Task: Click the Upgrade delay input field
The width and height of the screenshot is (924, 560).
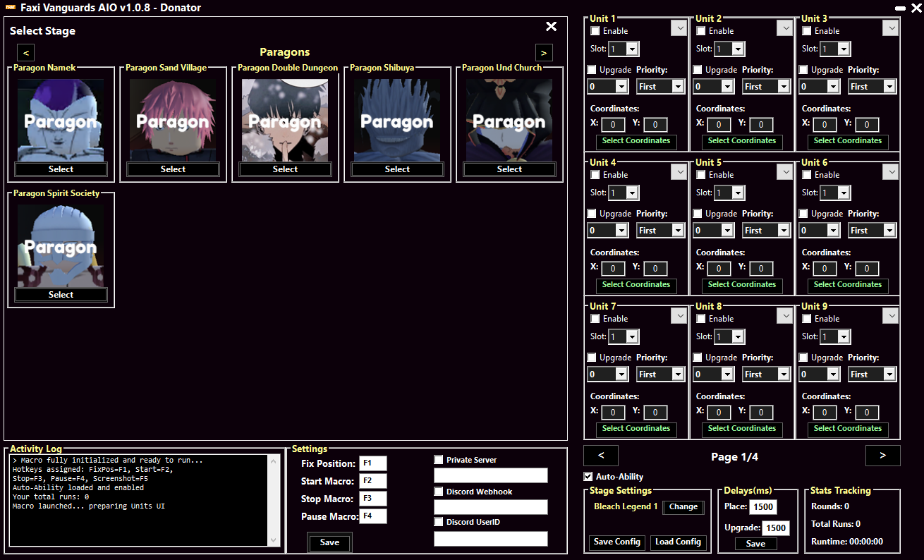Action: [x=775, y=528]
